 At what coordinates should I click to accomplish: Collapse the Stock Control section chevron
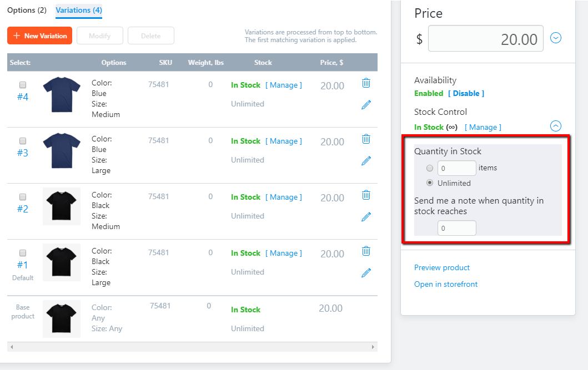pyautogui.click(x=556, y=126)
